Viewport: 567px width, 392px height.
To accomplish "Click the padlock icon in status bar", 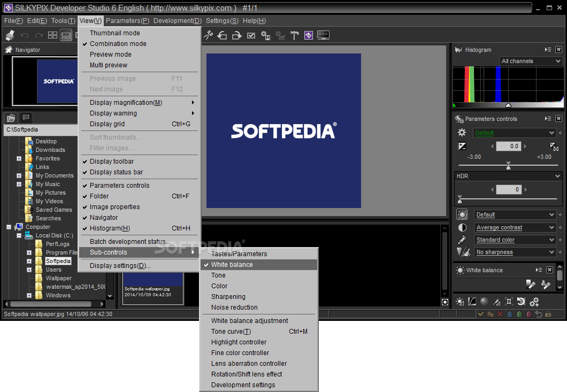I will [x=548, y=314].
